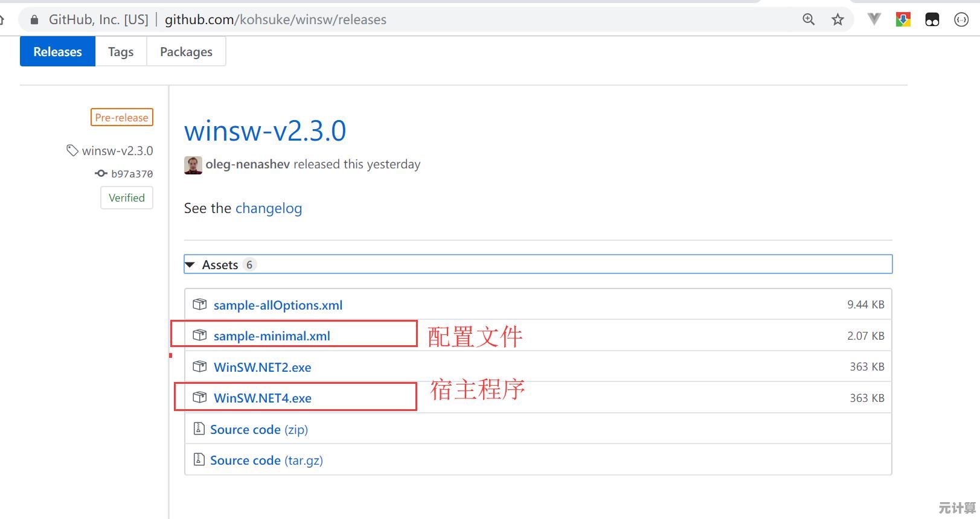Download WinSW.NET4.exe

click(262, 398)
